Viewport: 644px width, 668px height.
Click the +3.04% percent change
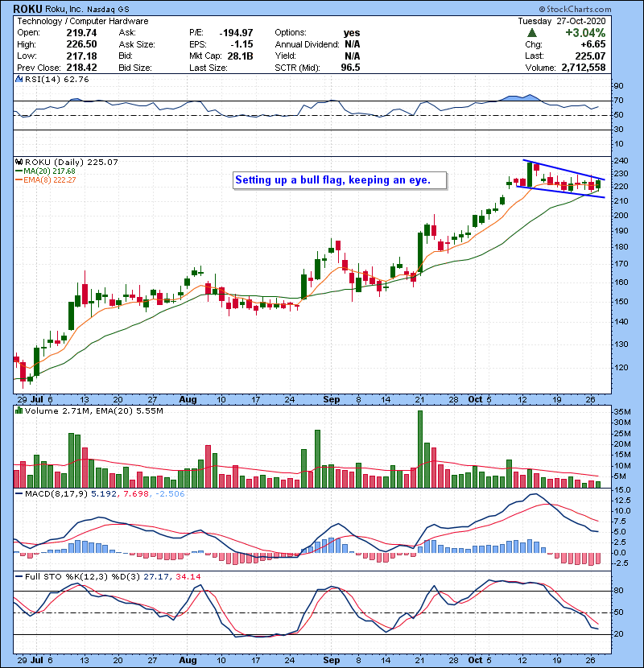coord(584,33)
